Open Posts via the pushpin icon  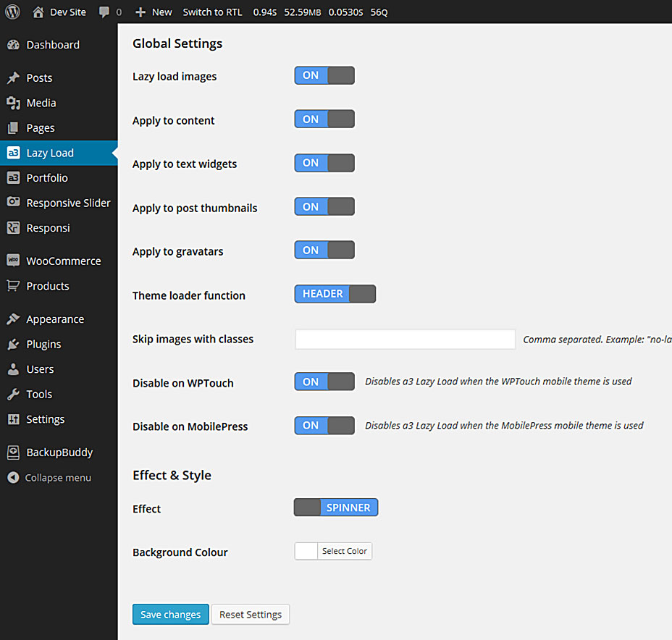point(13,78)
